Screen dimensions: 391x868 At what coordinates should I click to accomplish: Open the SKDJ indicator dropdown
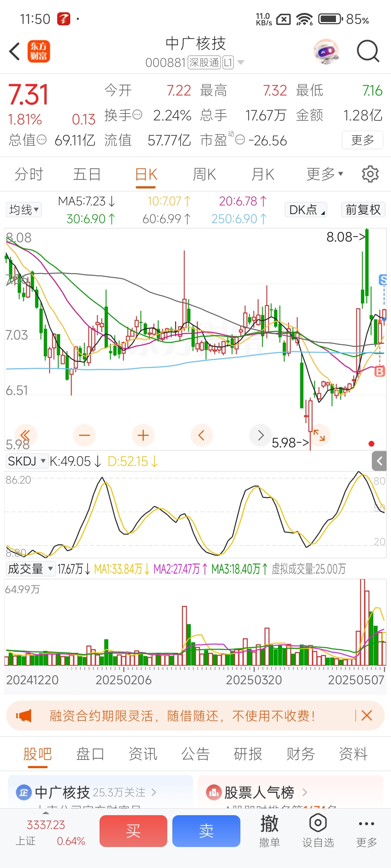click(27, 461)
